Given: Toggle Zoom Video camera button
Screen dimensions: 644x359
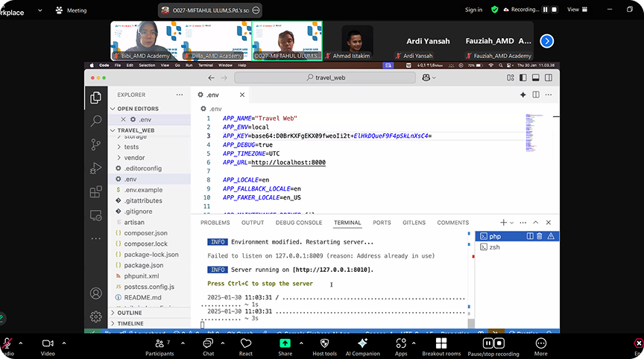Looking at the screenshot, I should click(x=48, y=347).
